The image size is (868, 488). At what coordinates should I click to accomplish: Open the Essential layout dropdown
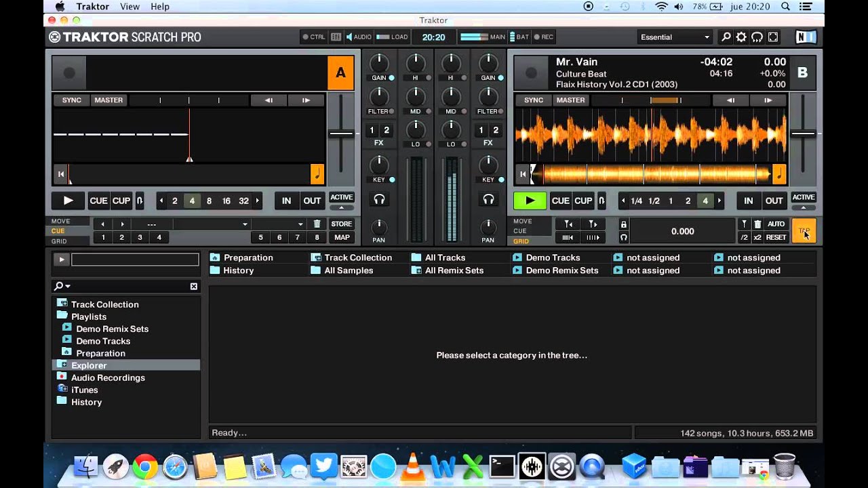click(675, 37)
